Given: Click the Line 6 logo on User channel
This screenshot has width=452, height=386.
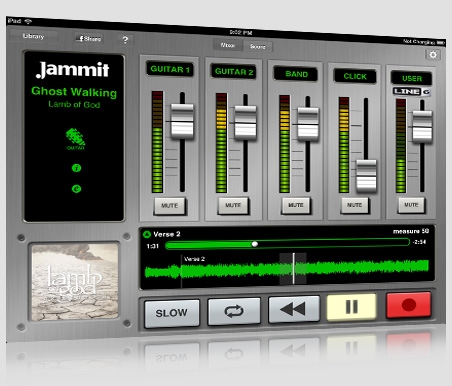Looking at the screenshot, I should [411, 91].
